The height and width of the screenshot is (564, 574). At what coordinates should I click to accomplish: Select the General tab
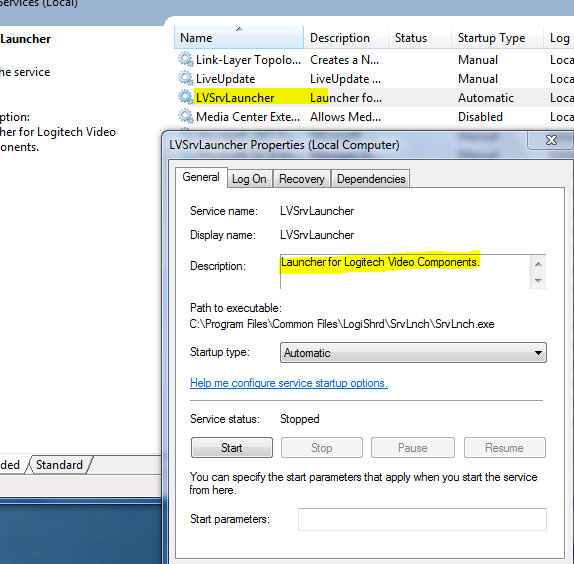pos(201,177)
